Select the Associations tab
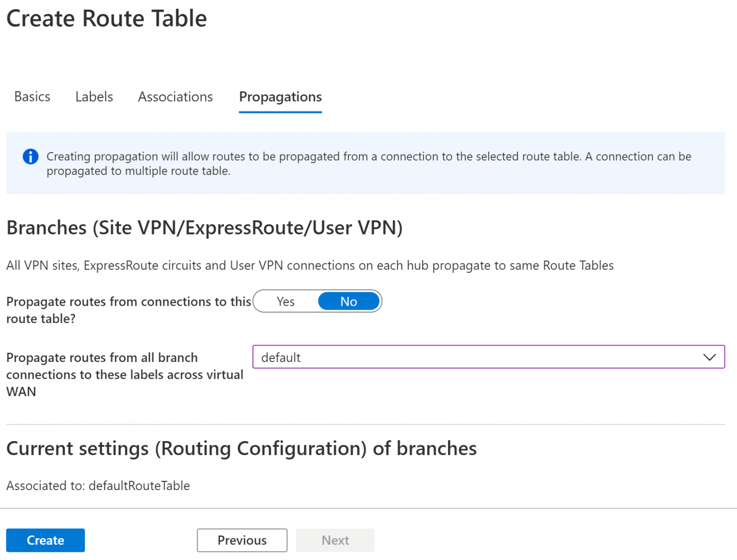Viewport: 737px width, 560px height. [175, 96]
